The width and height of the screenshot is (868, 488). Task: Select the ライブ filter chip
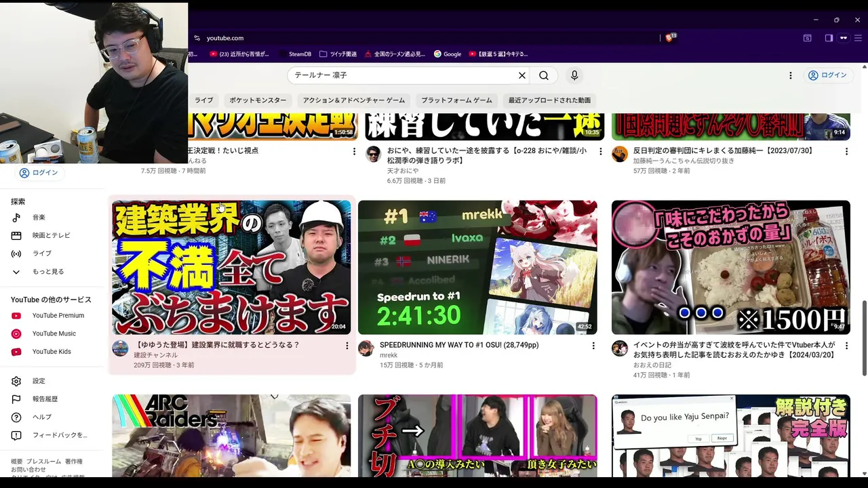203,100
